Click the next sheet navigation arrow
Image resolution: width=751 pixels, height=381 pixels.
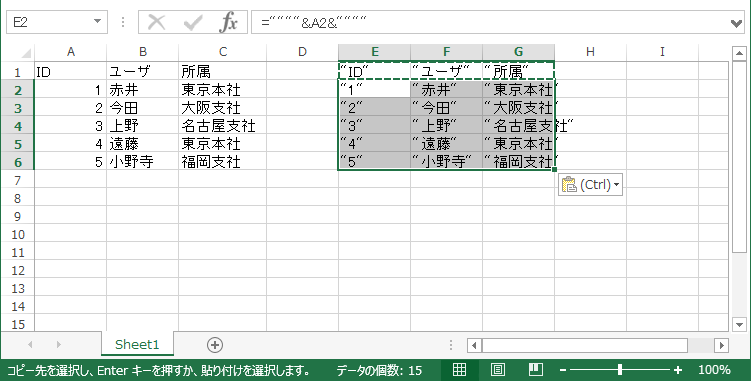[x=58, y=345]
